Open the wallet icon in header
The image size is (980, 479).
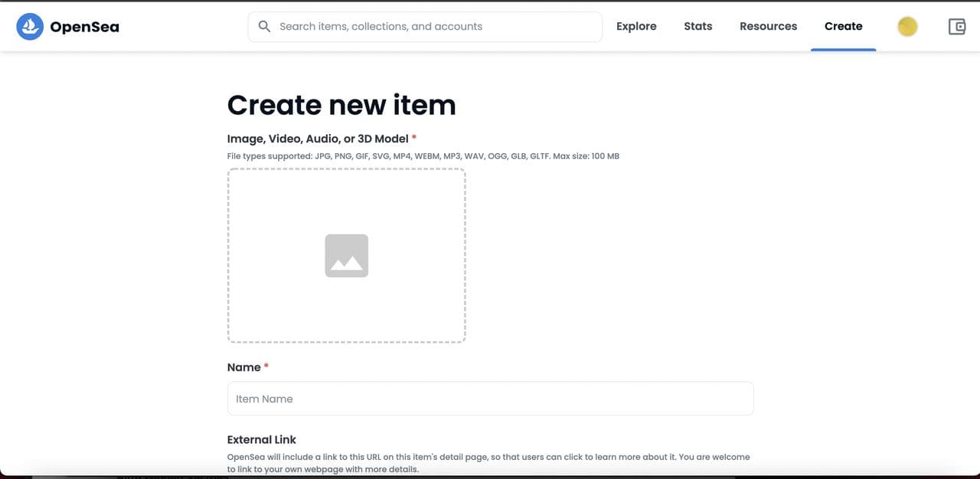[x=957, y=27]
